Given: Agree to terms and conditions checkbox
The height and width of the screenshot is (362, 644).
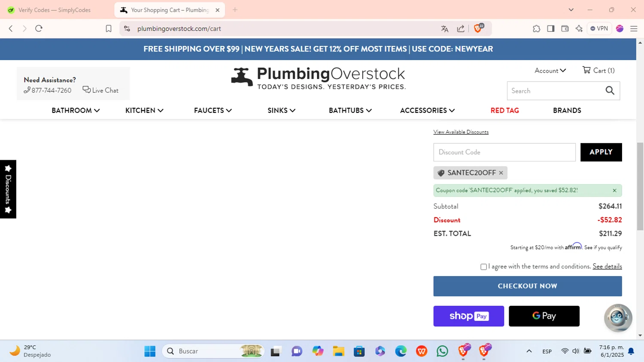Looking at the screenshot, I should point(484,267).
